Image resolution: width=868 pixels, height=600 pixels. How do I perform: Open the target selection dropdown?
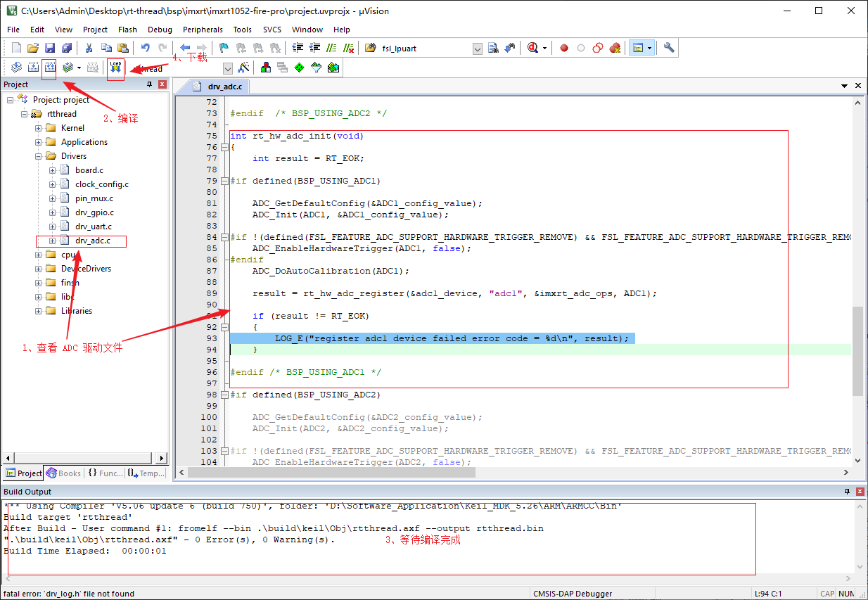click(x=227, y=68)
